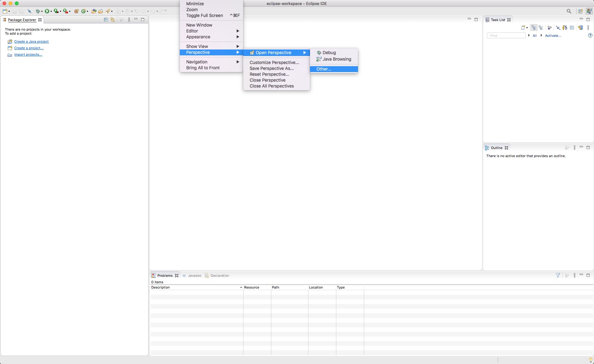
Task: Click the Open Type folder icon
Action: click(94, 11)
